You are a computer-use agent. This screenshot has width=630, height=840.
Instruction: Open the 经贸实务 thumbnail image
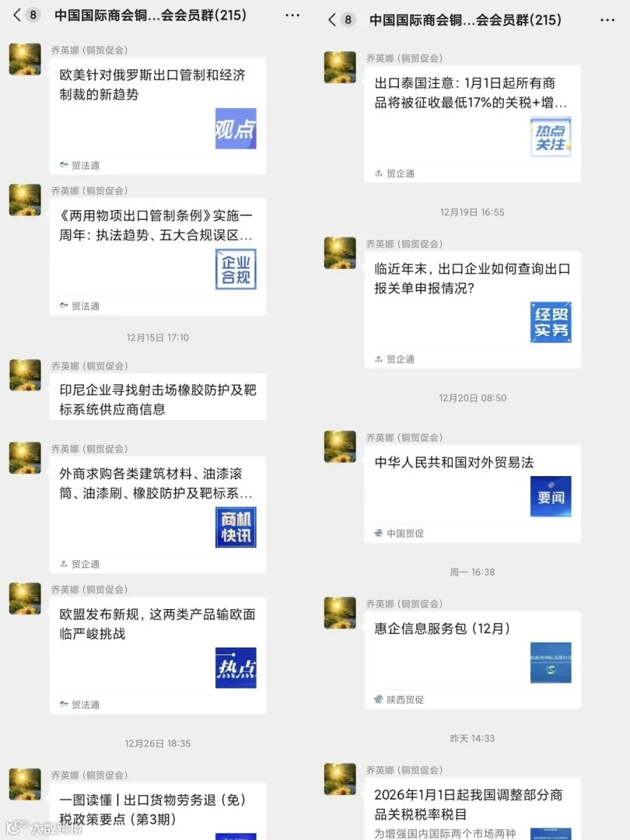551,323
